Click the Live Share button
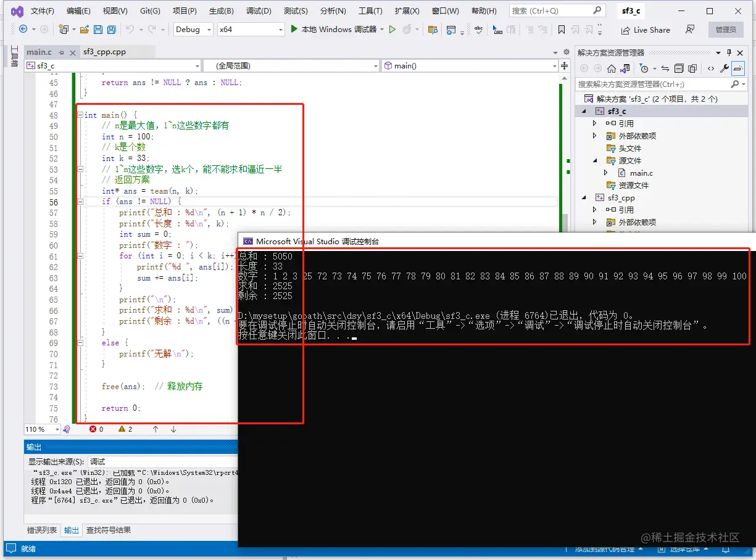The image size is (756, 560). [646, 30]
